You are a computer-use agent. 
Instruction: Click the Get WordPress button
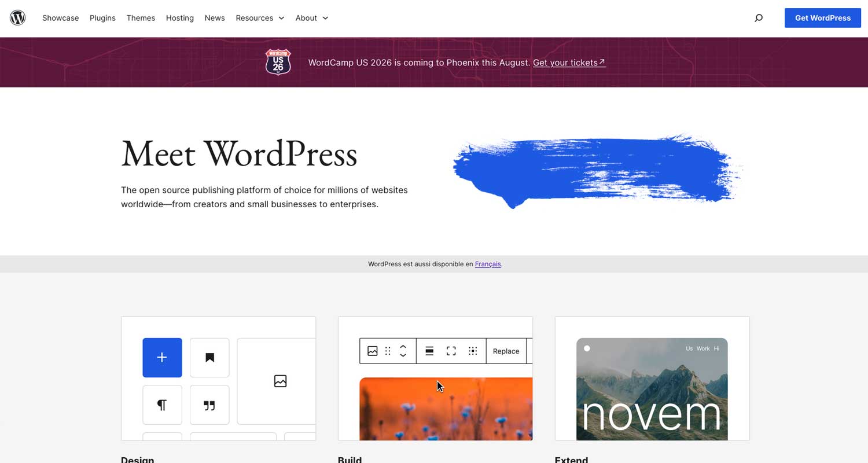click(x=823, y=18)
